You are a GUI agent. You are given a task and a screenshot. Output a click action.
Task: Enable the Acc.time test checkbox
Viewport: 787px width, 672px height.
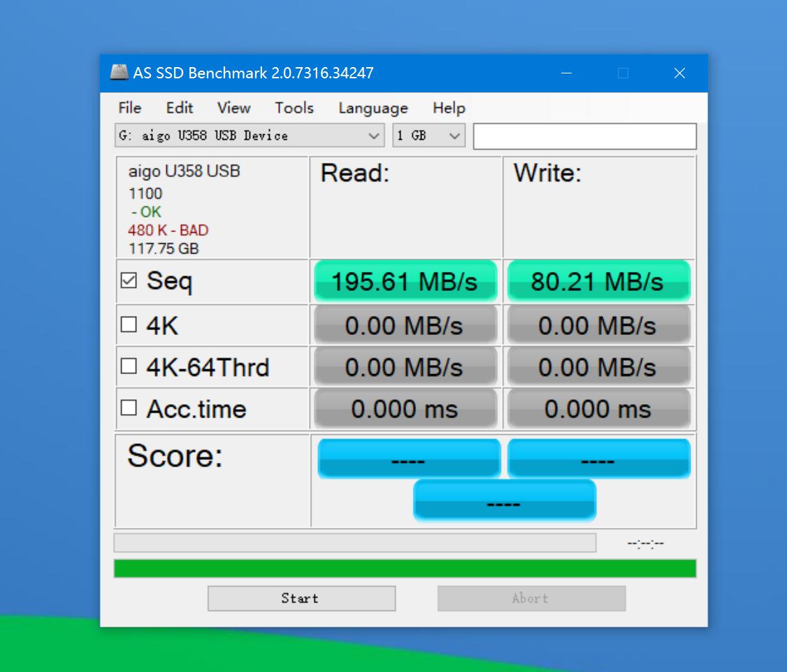coord(129,408)
